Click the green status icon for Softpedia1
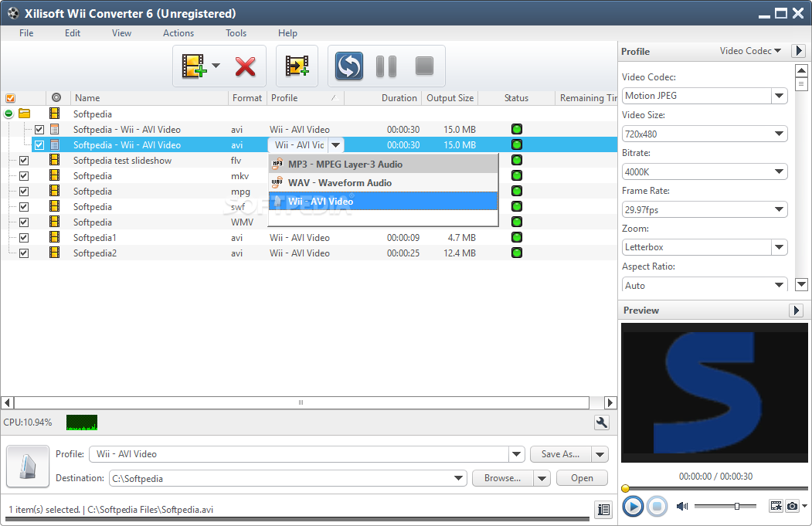812x526 pixels. pos(516,237)
